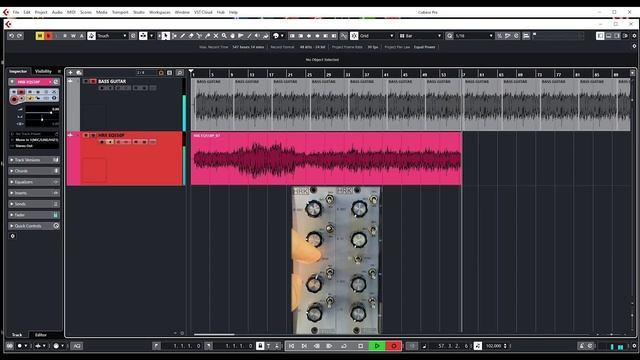
Task: Expand the Fader inspector section
Action: pos(34,215)
